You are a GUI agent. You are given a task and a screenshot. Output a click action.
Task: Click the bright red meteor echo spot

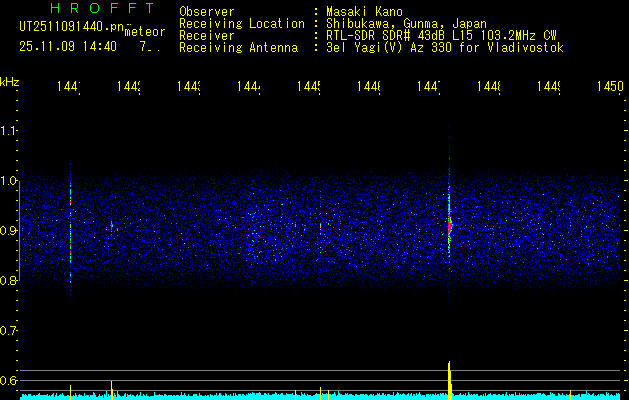point(450,227)
